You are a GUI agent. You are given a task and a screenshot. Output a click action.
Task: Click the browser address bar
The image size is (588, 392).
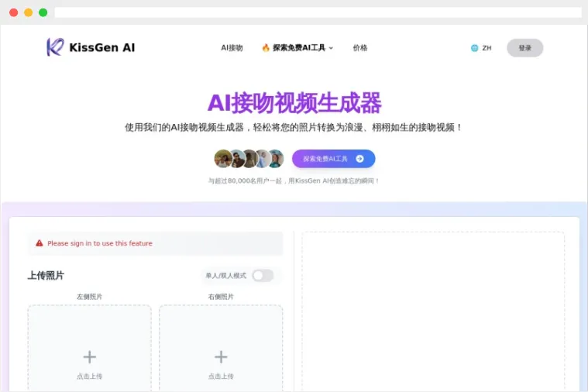(318, 12)
